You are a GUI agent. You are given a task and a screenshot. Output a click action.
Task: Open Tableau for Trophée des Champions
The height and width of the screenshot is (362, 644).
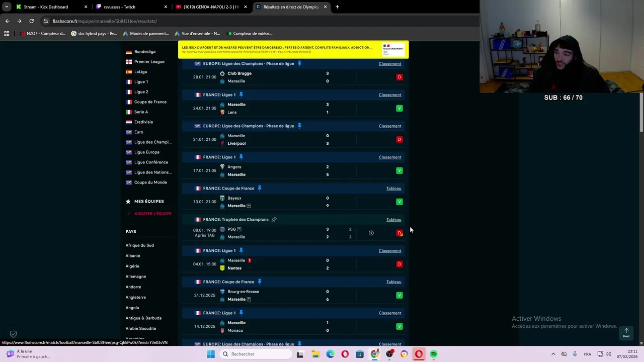393,219
